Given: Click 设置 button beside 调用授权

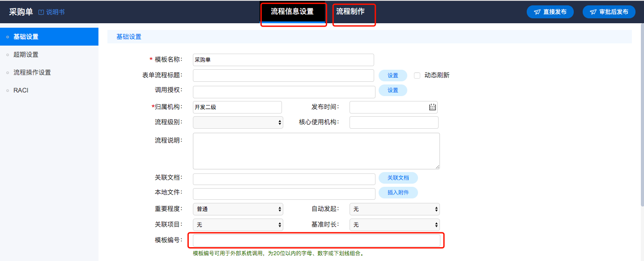Looking at the screenshot, I should pyautogui.click(x=393, y=90).
